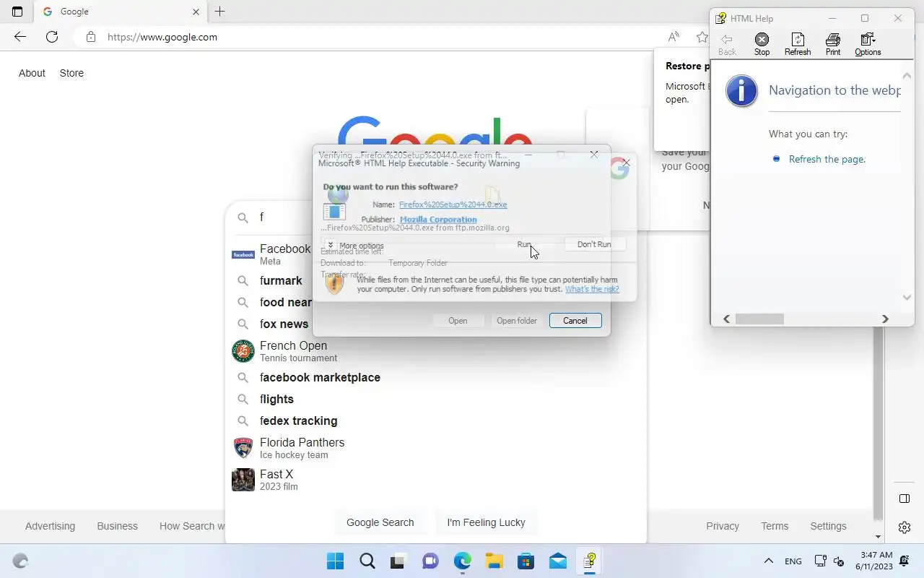The height and width of the screenshot is (578, 924).
Task: Open Edge sidebar settings gear
Action: [905, 527]
